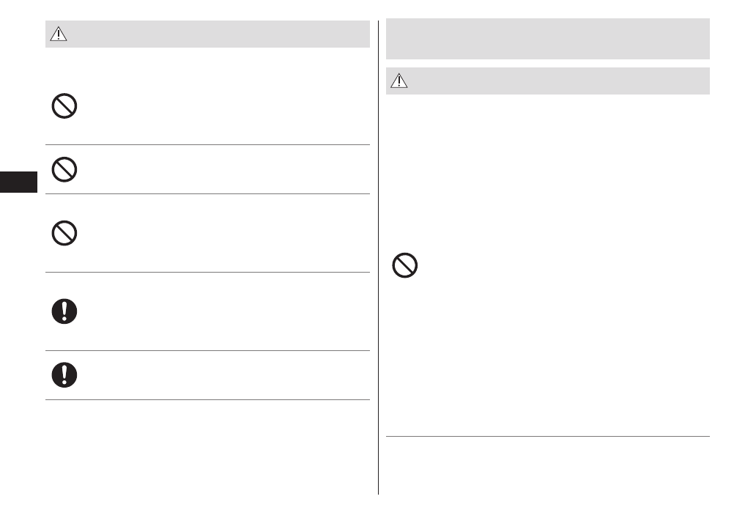Click the horizontal line ending the right column section

547,437
